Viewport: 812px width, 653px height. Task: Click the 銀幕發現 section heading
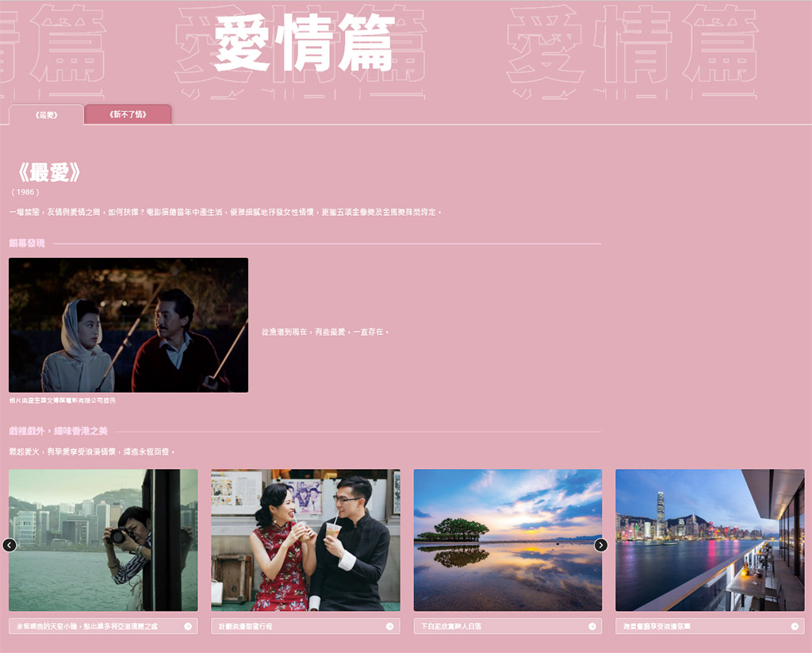tap(27, 243)
